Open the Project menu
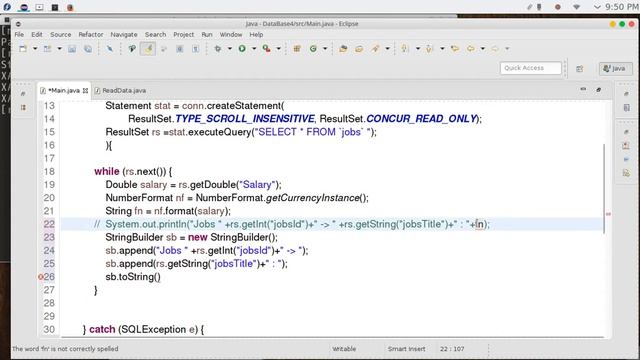This screenshot has height=360, width=640. 184,35
